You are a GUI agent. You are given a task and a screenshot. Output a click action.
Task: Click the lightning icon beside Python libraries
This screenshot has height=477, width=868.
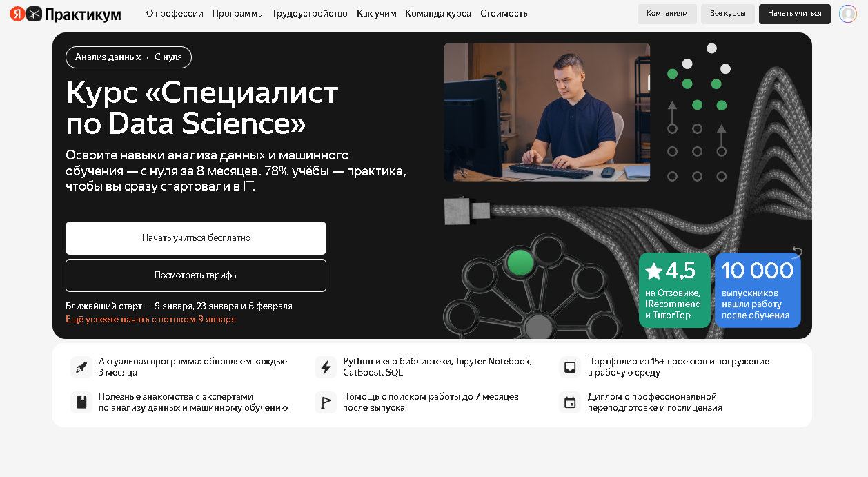pyautogui.click(x=326, y=367)
